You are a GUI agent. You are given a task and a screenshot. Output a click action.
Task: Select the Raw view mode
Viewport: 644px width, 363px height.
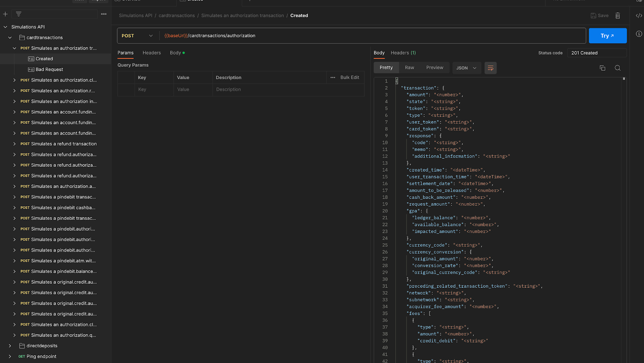point(409,68)
